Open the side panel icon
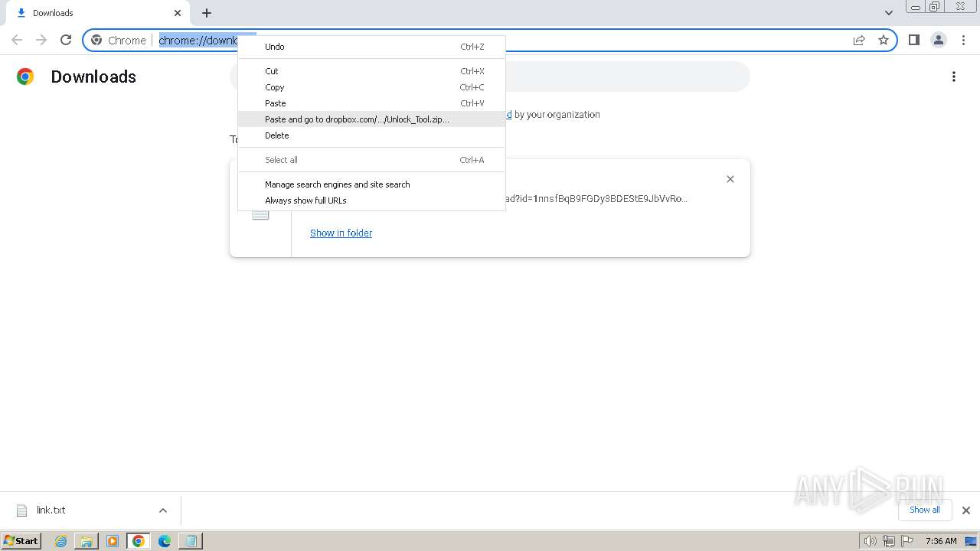The width and height of the screenshot is (980, 551). [x=913, y=40]
